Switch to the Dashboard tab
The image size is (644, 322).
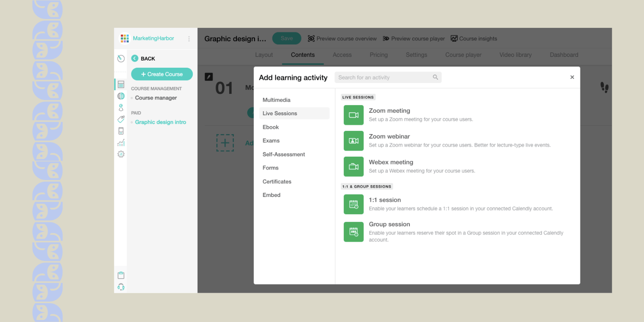coord(564,55)
